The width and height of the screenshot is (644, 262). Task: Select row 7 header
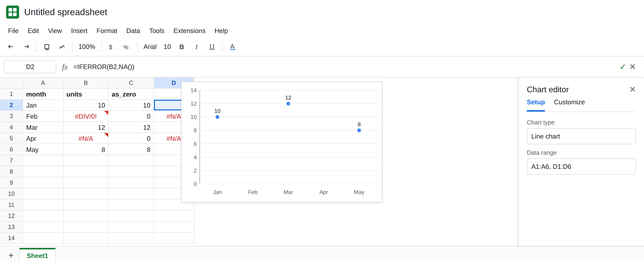pos(11,160)
